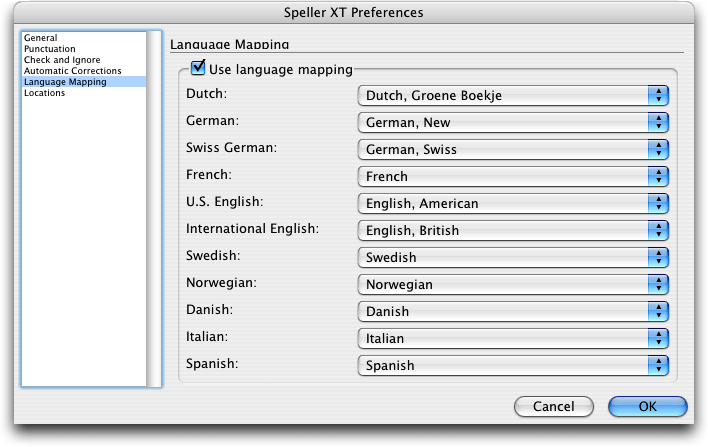The height and width of the screenshot is (447, 708).
Task: Open the Swedish mapping dropdown
Action: tap(513, 257)
